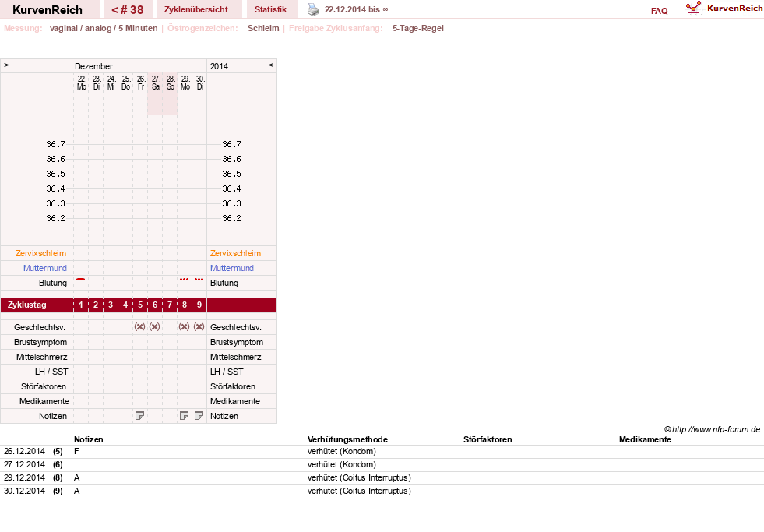Expand chart with the > arrow

(x=6, y=65)
